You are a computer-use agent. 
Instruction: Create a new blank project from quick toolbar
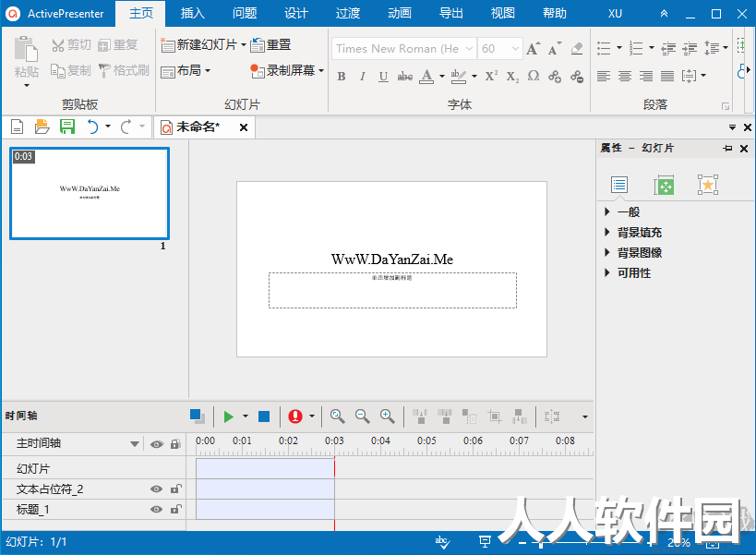click(17, 127)
